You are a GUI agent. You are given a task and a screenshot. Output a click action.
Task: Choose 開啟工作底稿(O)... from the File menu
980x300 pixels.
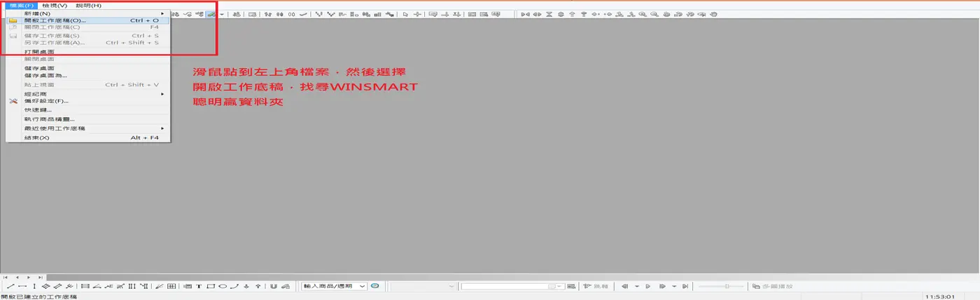pyautogui.click(x=87, y=20)
